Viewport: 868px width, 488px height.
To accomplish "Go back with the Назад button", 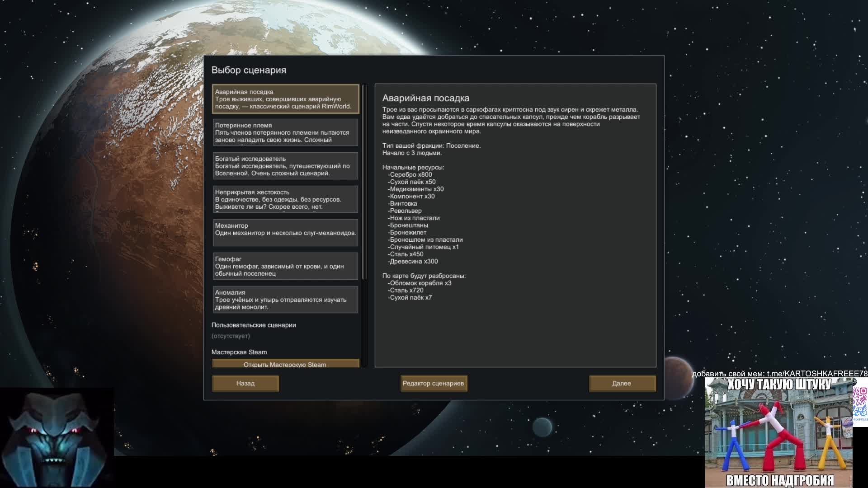I will [245, 383].
